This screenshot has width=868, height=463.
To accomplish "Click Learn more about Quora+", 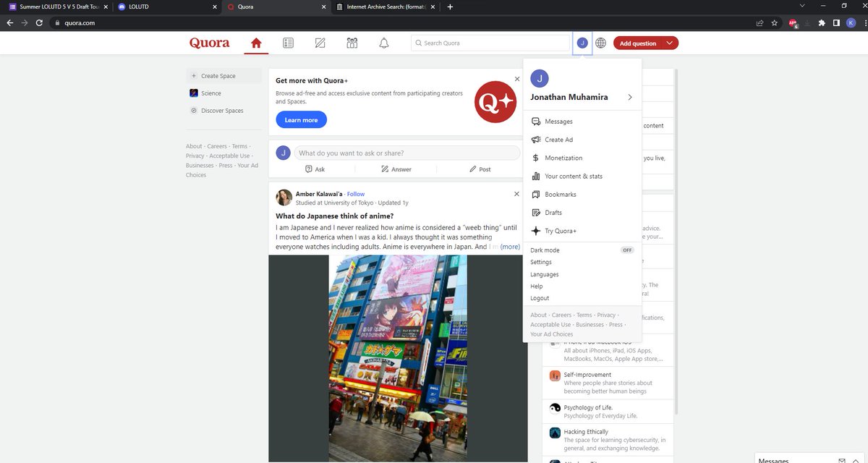I will [x=301, y=120].
